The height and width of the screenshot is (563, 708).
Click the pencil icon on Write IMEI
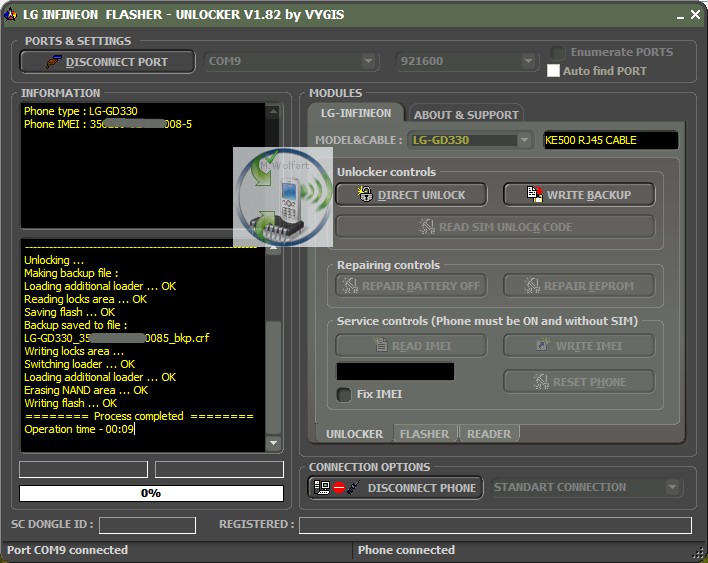pos(543,344)
